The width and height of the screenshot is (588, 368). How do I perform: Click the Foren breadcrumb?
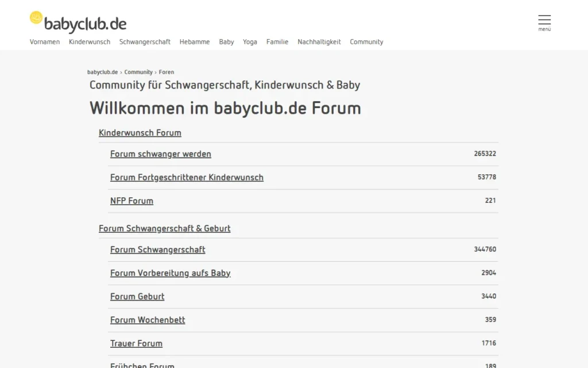coord(167,72)
